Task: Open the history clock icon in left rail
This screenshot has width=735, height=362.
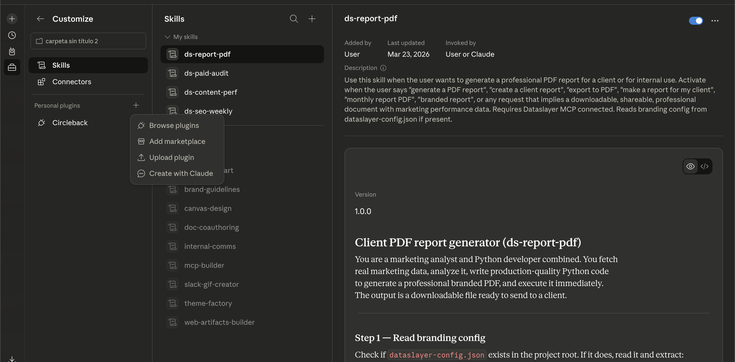Action: click(x=12, y=35)
